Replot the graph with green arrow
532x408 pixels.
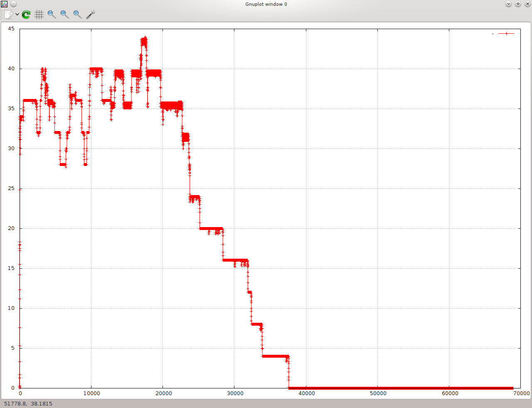coord(26,15)
